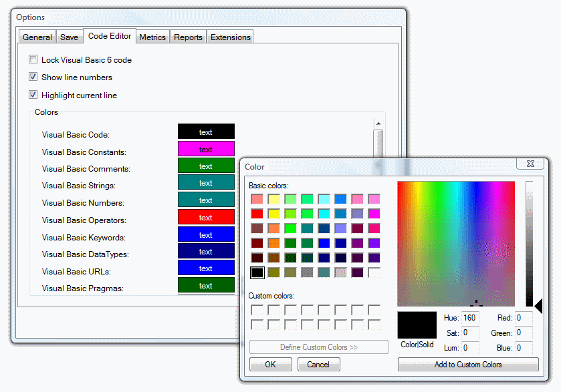Choose the Visual Basic DataTypes color swatch
Viewport: 561px width, 392px height.
click(206, 251)
